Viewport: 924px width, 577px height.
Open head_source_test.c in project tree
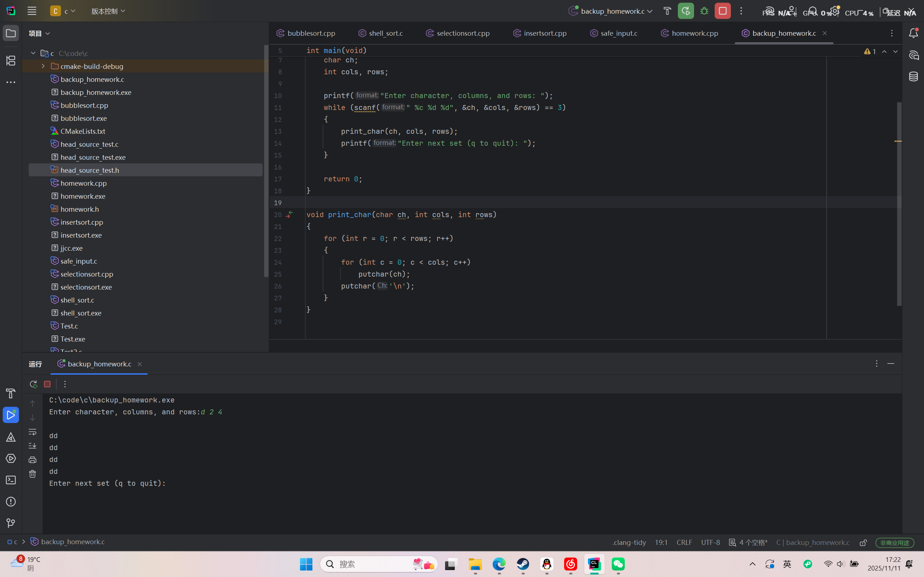point(90,144)
